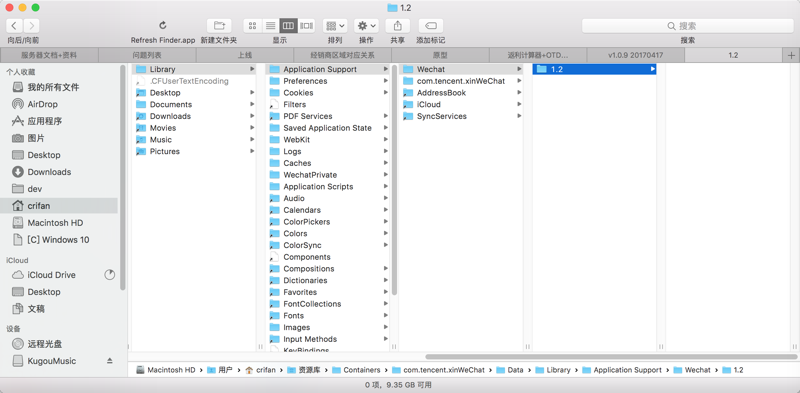Switch to column view mode
Image resolution: width=800 pixels, height=393 pixels.
(x=289, y=26)
